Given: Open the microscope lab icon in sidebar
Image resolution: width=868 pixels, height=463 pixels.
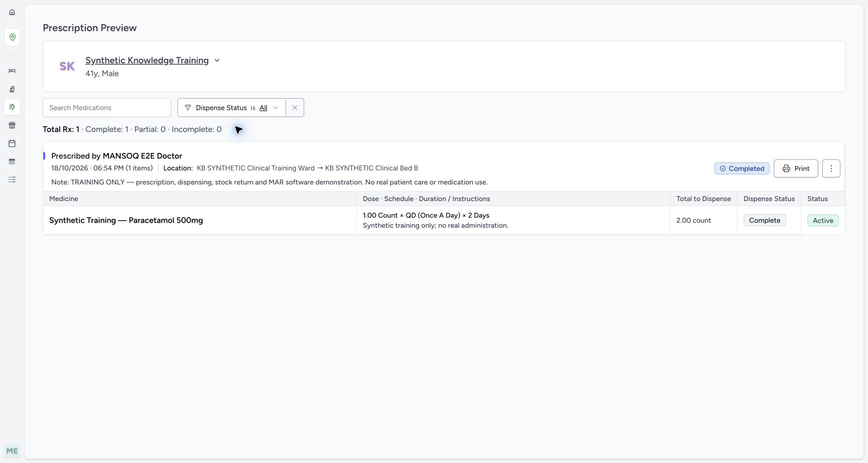Looking at the screenshot, I should point(12,89).
